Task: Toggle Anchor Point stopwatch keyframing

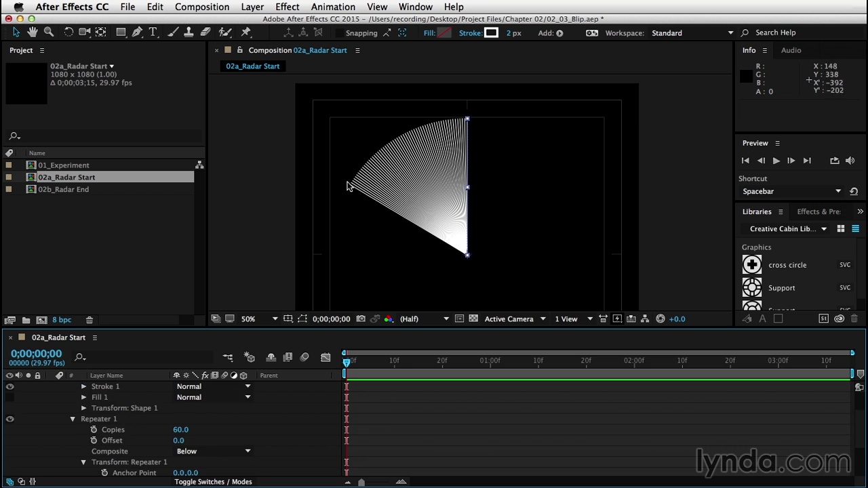Action: [x=104, y=473]
